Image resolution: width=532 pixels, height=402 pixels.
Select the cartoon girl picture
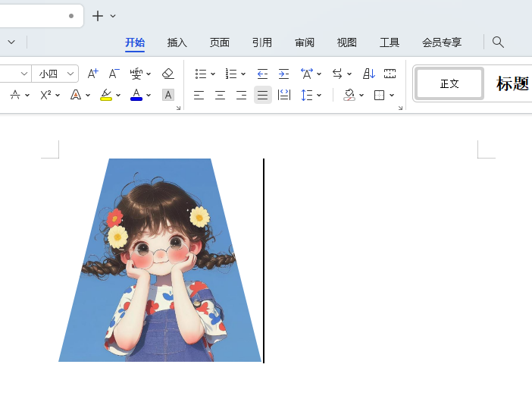[160, 260]
